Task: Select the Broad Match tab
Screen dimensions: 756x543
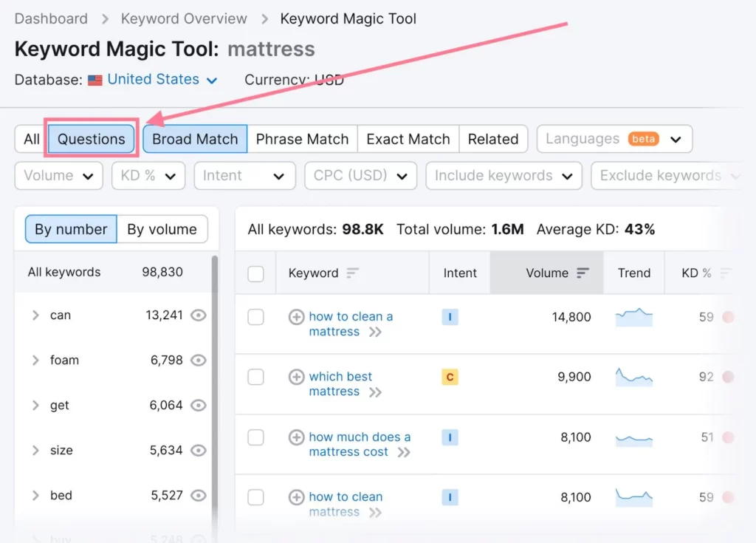Action: (195, 139)
